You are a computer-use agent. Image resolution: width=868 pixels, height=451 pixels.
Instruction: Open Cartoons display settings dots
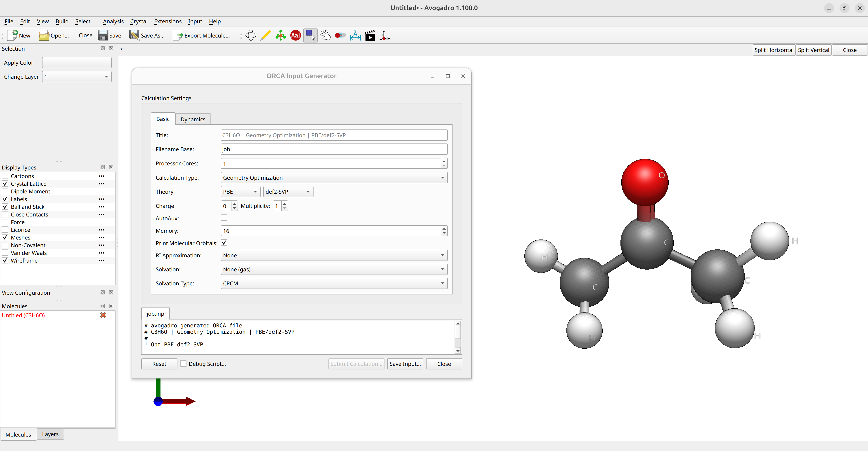[x=101, y=176]
